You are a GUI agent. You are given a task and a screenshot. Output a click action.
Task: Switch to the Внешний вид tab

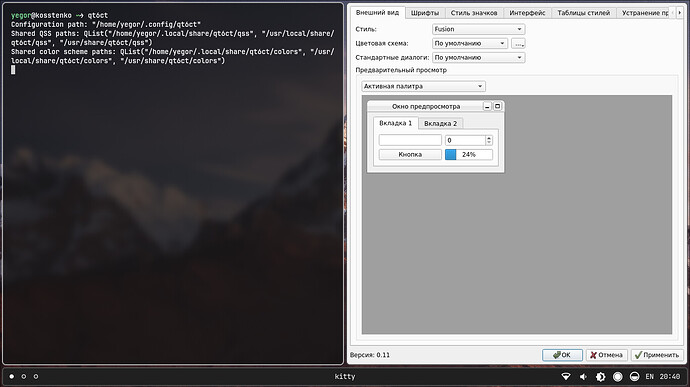click(x=378, y=12)
